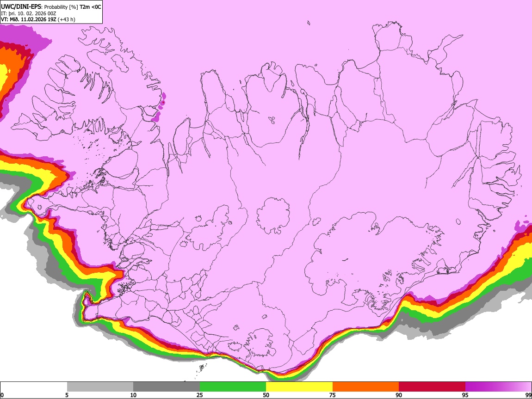
Task: Click the green 25-50 legend swatch
Action: [233, 387]
